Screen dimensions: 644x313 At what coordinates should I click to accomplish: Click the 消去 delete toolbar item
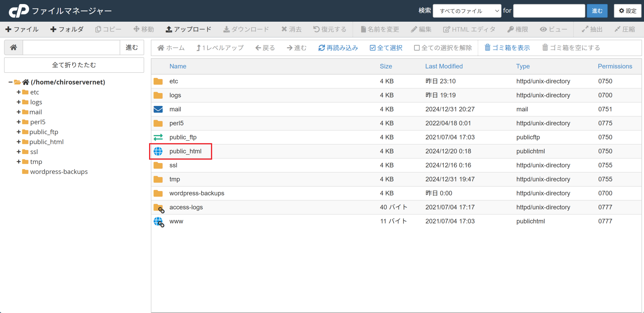[291, 29]
